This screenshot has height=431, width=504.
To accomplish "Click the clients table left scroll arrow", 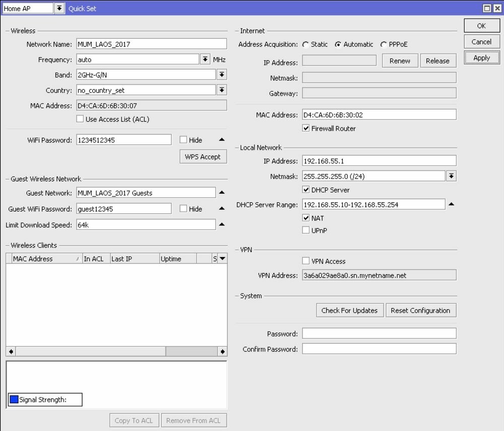I will pyautogui.click(x=11, y=351).
